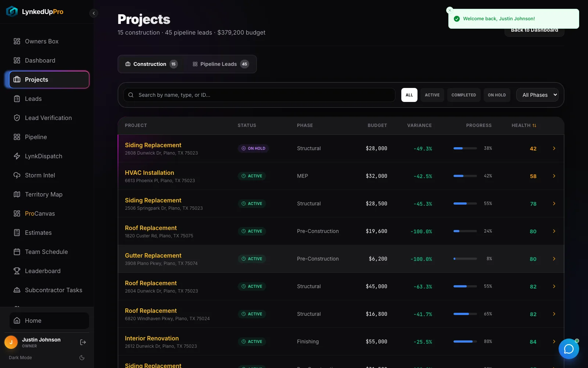
Task: Toggle Dark Mode moon switch
Action: point(82,358)
